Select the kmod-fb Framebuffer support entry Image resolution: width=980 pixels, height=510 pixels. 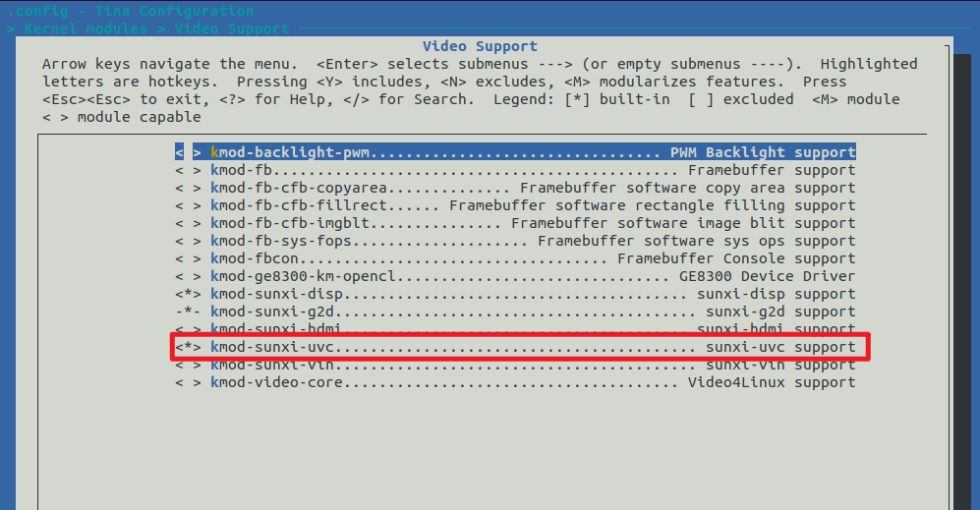tap(532, 170)
